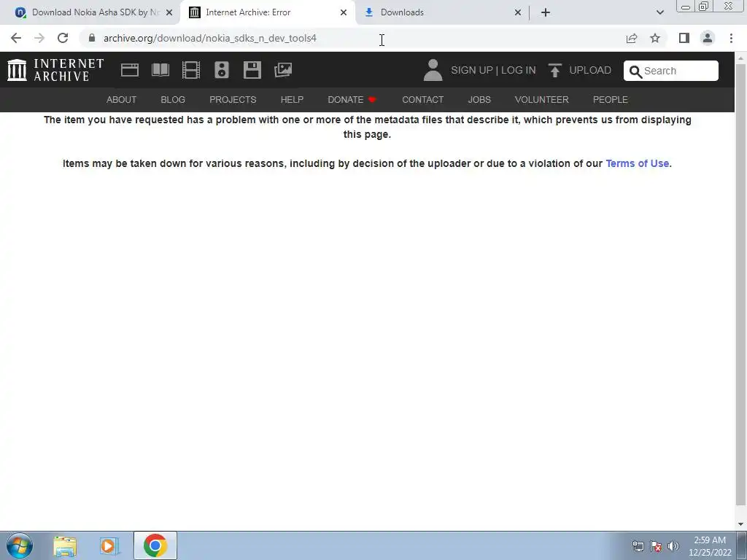Open the Windows Start menu
Image resolution: width=747 pixels, height=560 pixels.
[20, 545]
